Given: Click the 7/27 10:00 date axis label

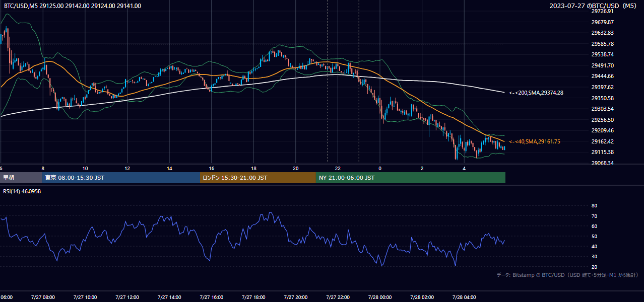Looking at the screenshot, I should tap(85, 297).
